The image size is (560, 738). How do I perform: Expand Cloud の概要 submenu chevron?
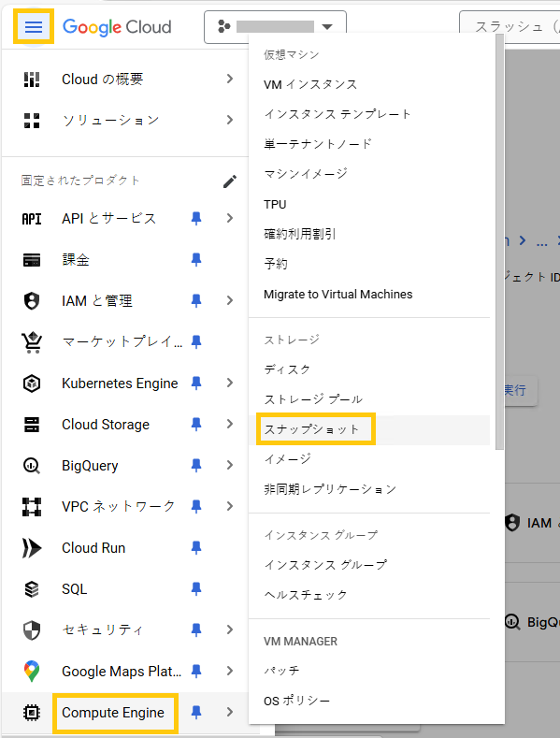click(230, 79)
